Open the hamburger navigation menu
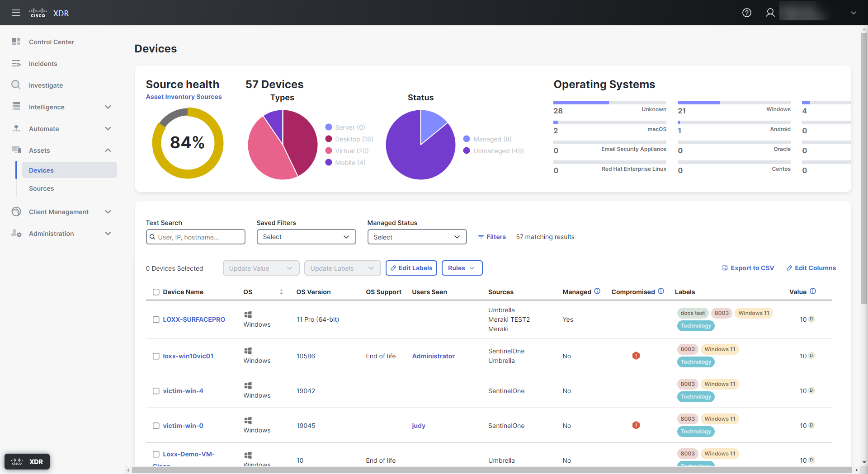 click(x=16, y=13)
